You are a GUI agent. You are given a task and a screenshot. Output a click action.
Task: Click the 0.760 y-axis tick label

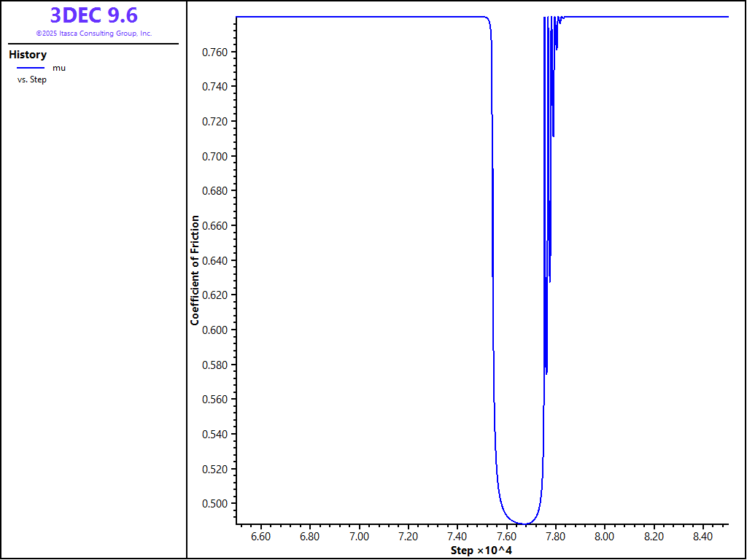[x=215, y=52]
